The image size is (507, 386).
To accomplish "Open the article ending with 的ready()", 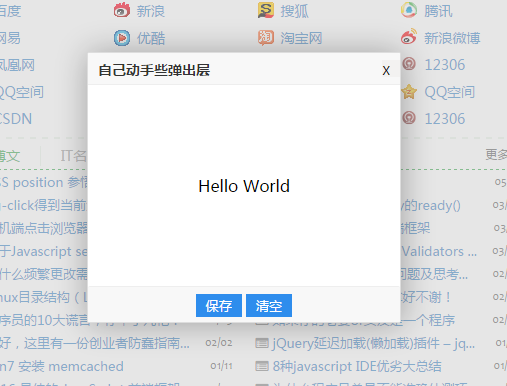I will 431,206.
